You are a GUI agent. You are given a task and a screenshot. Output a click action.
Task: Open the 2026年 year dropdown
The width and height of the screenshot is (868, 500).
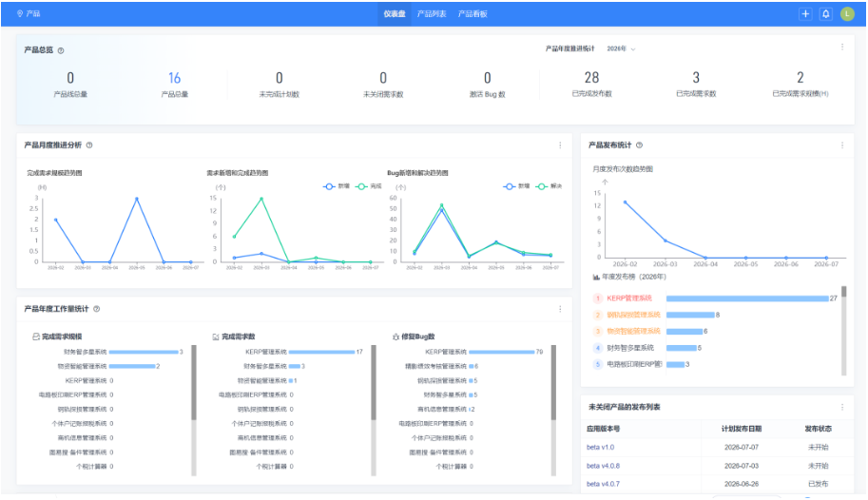point(621,48)
